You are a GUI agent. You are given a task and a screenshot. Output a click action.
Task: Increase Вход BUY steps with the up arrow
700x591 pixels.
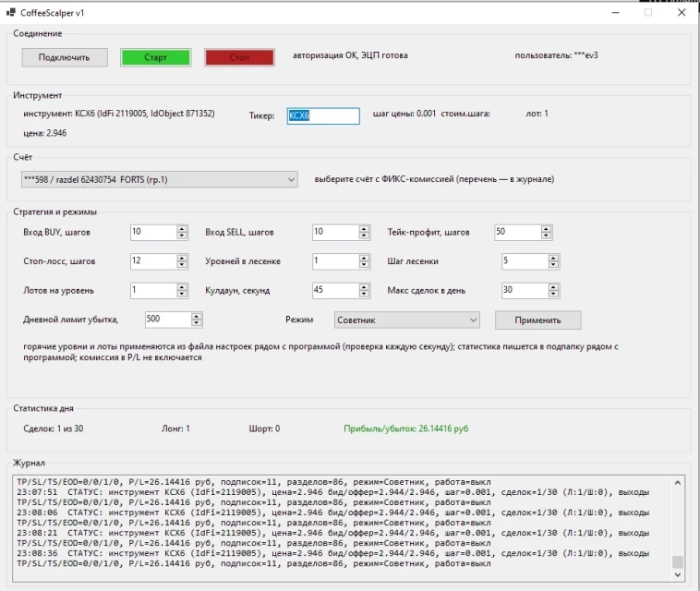pos(182,229)
